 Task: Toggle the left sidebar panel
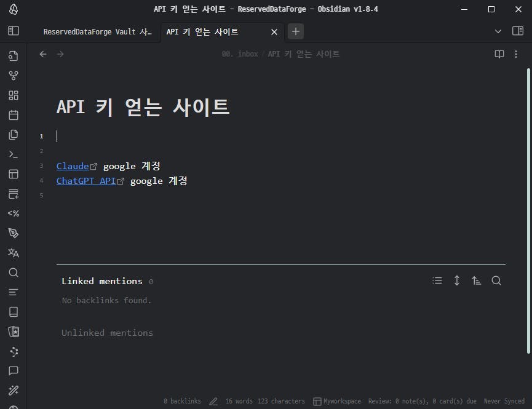[14, 31]
